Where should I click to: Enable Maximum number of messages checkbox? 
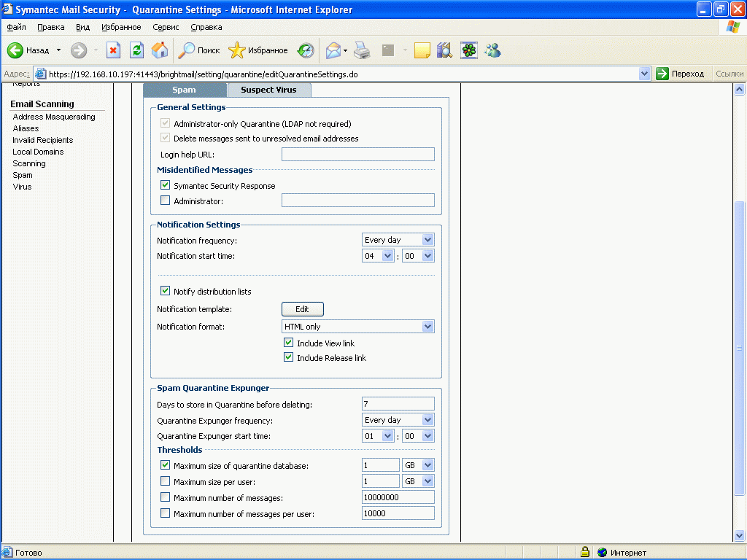tap(166, 497)
